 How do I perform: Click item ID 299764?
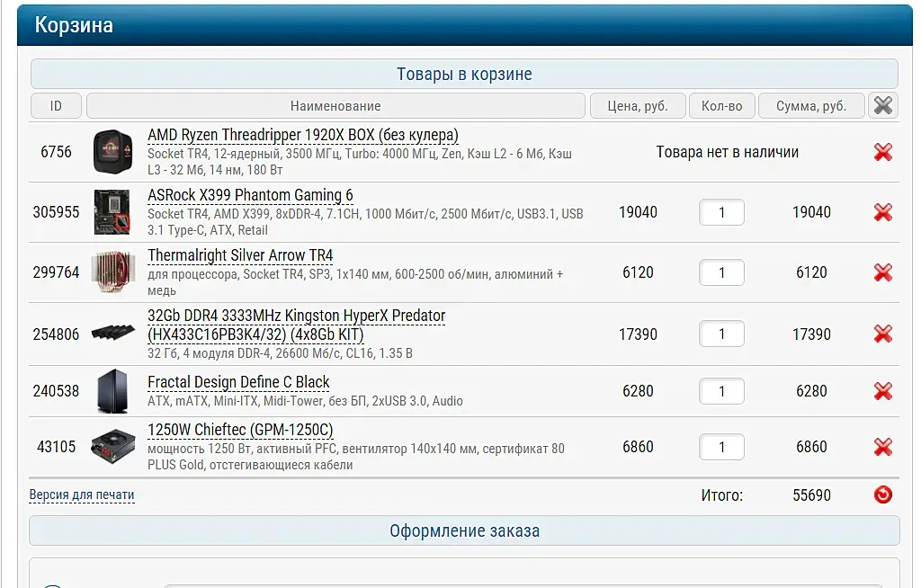pos(56,272)
